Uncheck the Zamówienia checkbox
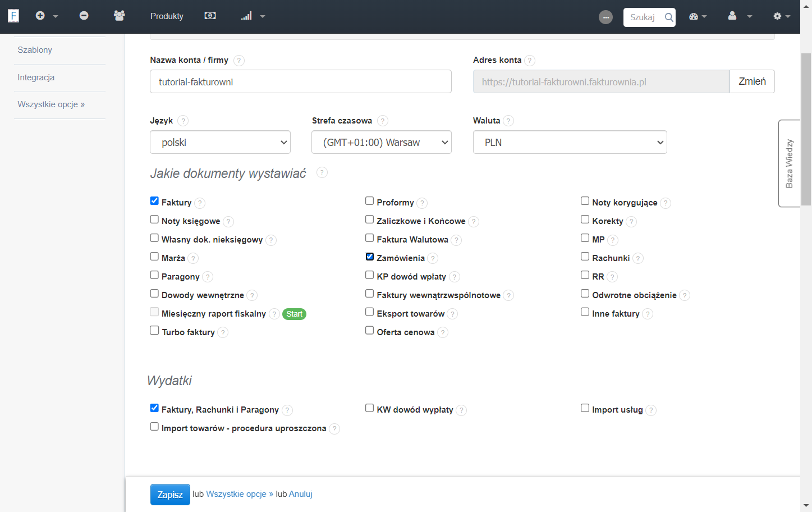 tap(370, 257)
